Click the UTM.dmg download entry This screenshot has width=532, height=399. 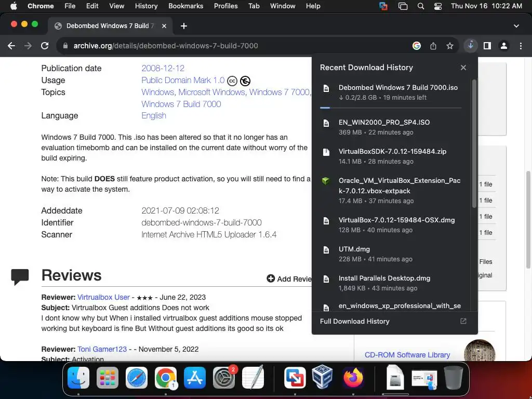392,254
